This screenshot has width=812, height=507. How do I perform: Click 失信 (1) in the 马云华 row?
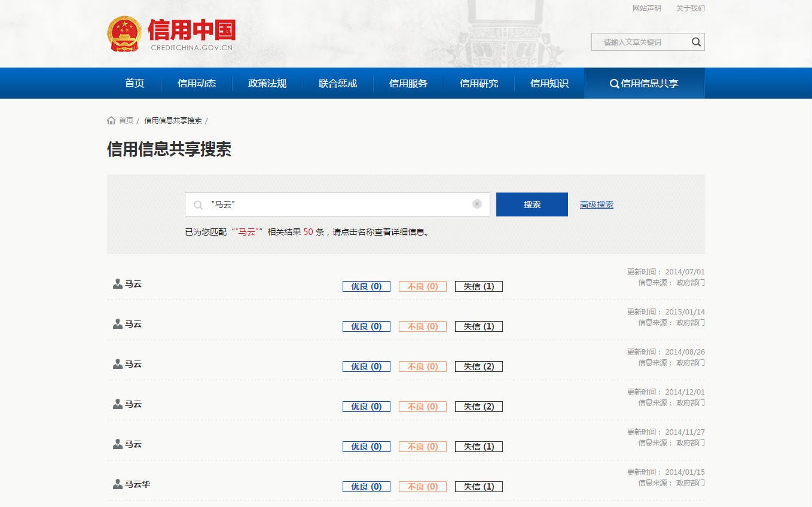pyautogui.click(x=479, y=487)
